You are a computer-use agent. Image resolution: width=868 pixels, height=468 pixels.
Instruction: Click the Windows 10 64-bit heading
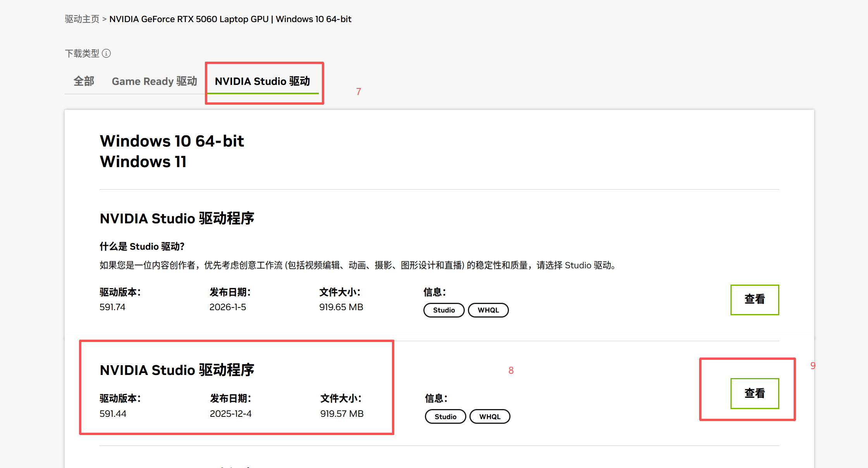tap(172, 141)
